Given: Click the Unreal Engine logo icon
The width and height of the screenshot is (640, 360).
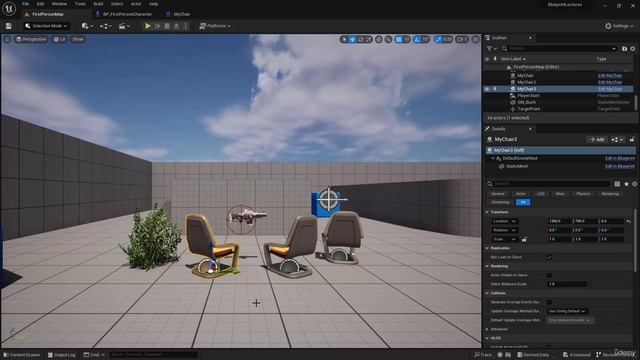Looking at the screenshot, I should click(x=9, y=8).
